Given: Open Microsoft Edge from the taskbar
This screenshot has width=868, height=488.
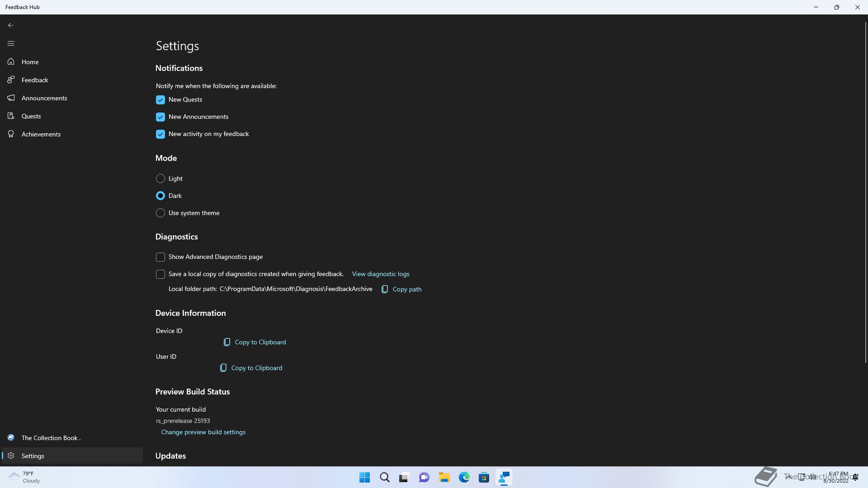Looking at the screenshot, I should coord(464,478).
